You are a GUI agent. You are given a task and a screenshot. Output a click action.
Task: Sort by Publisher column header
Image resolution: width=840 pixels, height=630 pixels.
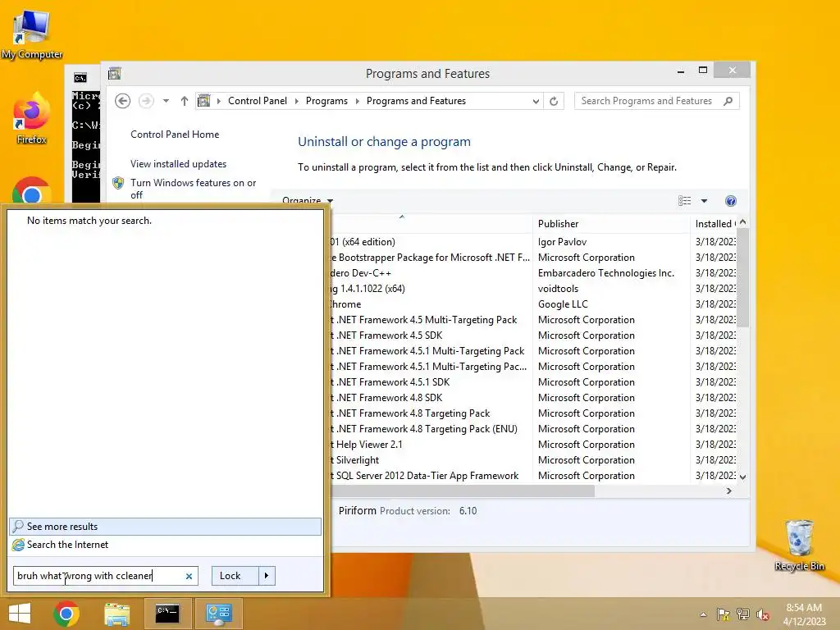tap(610, 224)
